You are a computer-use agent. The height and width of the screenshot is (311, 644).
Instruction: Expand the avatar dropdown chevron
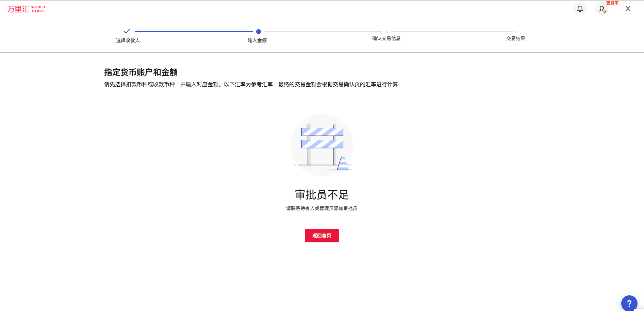pos(605,12)
